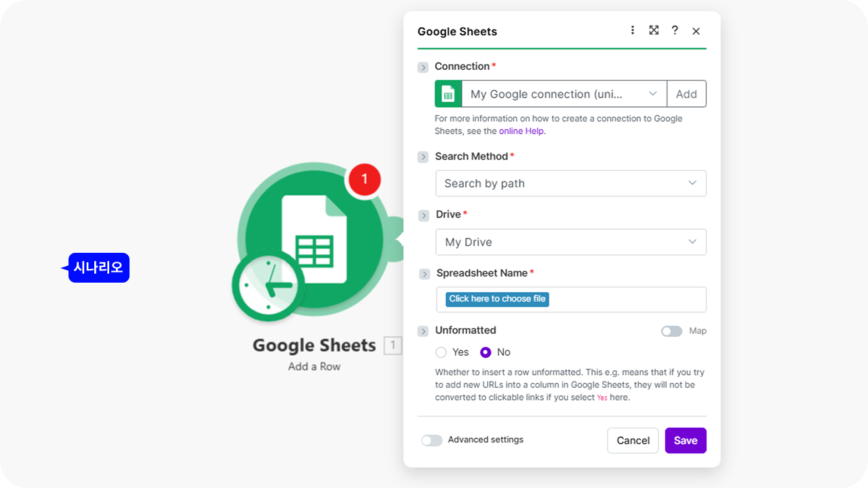Click the clock schedule icon on module
Viewport: 868px width, 488px height.
tap(268, 287)
